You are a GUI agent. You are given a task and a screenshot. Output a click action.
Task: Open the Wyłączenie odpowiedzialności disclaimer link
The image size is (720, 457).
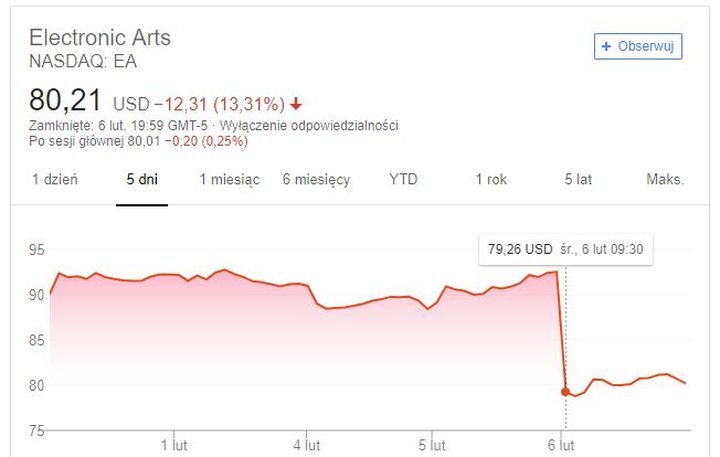click(x=325, y=125)
